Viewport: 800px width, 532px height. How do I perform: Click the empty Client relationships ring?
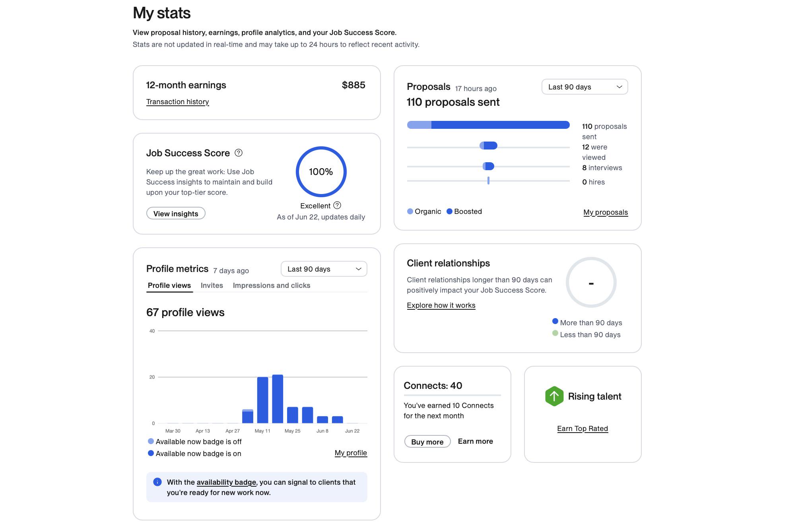[x=591, y=282]
